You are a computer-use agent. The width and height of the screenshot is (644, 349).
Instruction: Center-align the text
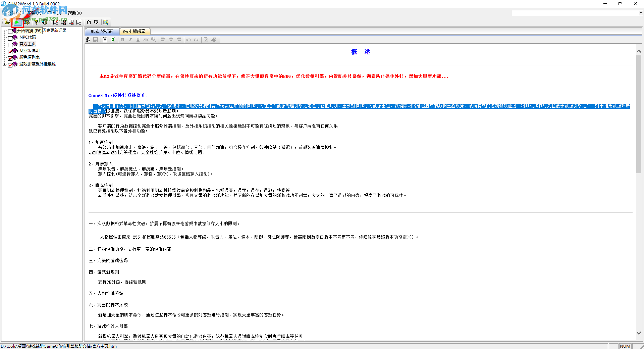171,40
